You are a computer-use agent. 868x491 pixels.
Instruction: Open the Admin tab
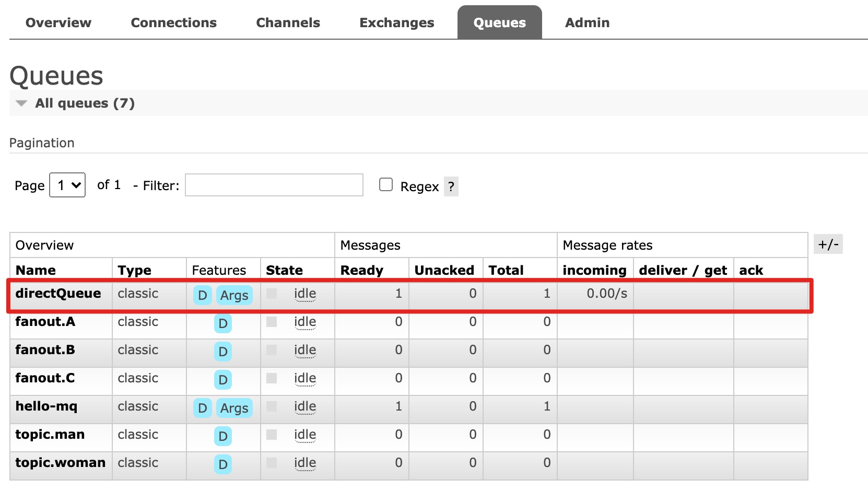tap(587, 22)
